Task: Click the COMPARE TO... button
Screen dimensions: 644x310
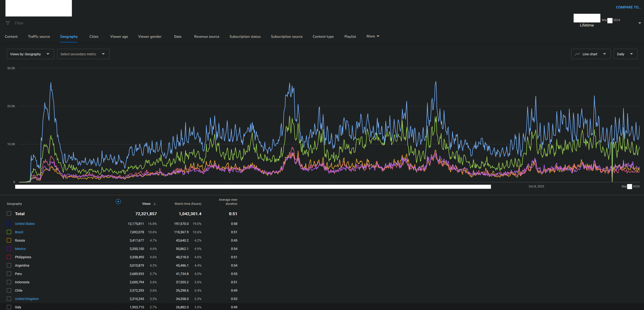Action: tap(628, 7)
